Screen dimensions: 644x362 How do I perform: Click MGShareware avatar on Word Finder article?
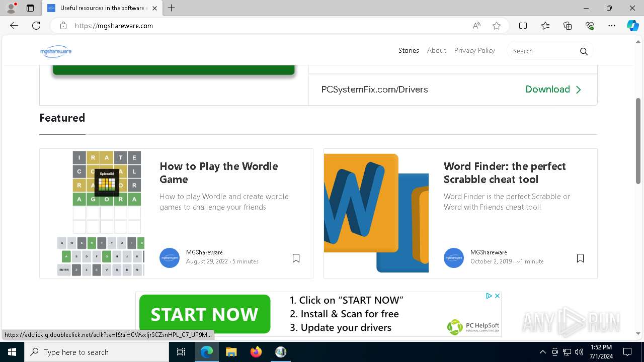(454, 258)
